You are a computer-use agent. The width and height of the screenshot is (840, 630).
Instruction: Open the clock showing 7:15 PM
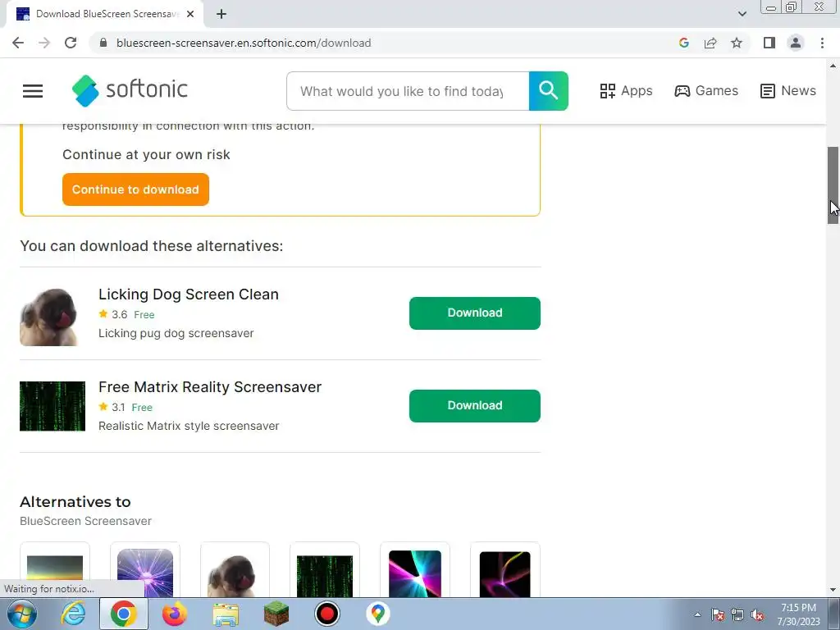click(798, 614)
